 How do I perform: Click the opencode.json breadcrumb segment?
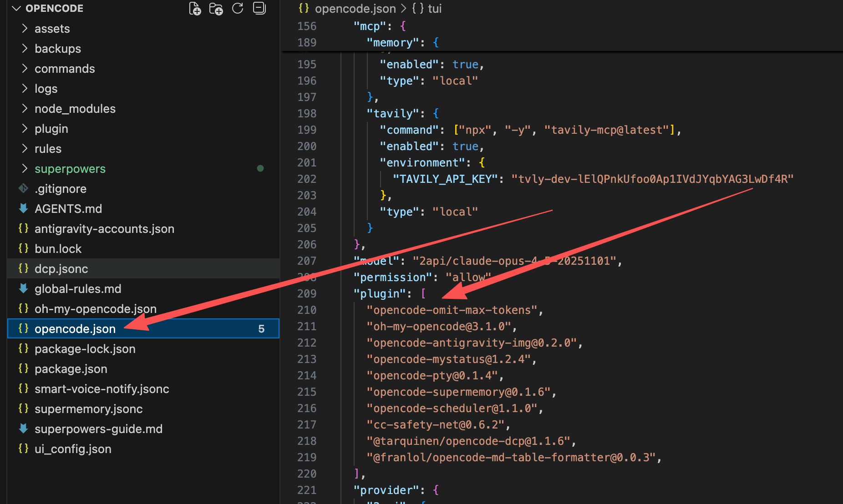tap(355, 9)
